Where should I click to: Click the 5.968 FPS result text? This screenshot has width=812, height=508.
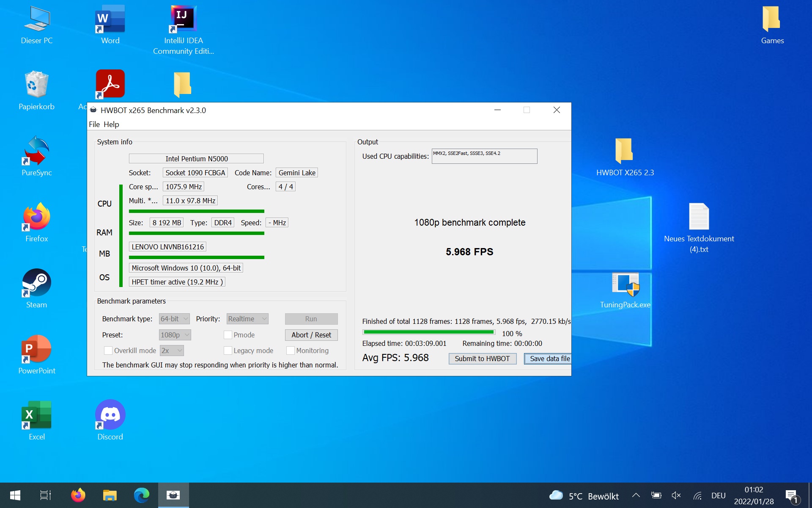tap(469, 252)
